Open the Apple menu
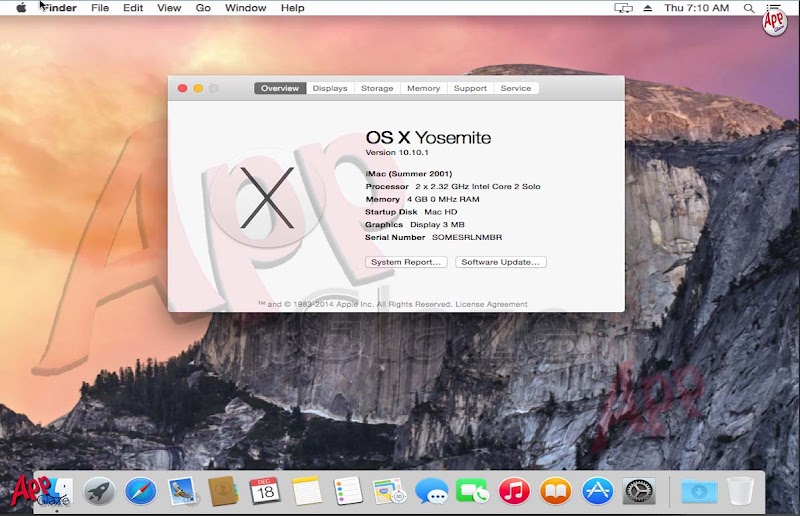The width and height of the screenshot is (800, 516). [21, 8]
